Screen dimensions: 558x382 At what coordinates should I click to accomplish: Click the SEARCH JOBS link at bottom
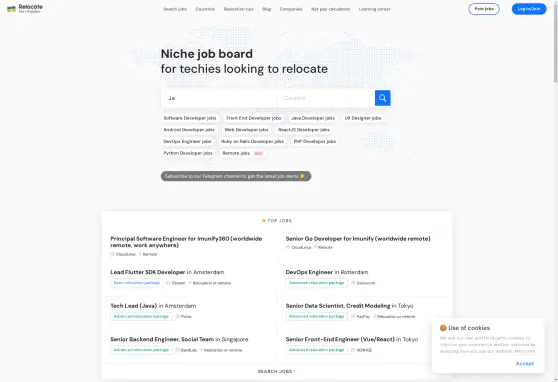click(277, 371)
